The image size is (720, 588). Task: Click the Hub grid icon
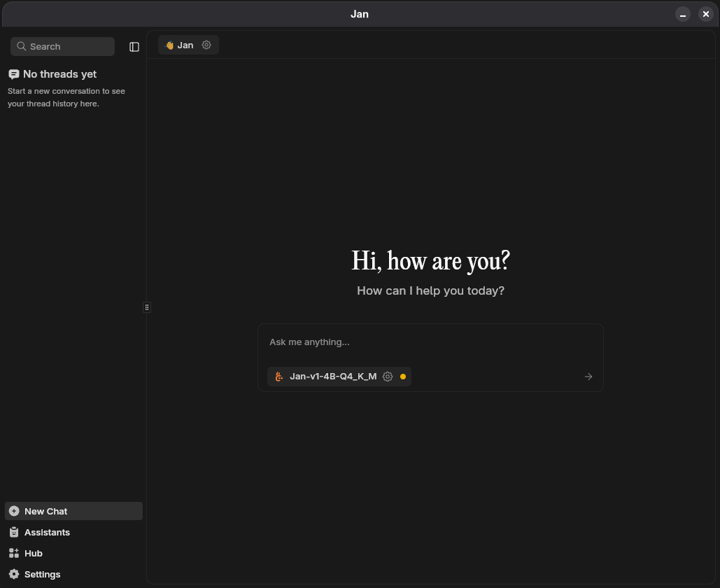pyautogui.click(x=14, y=553)
